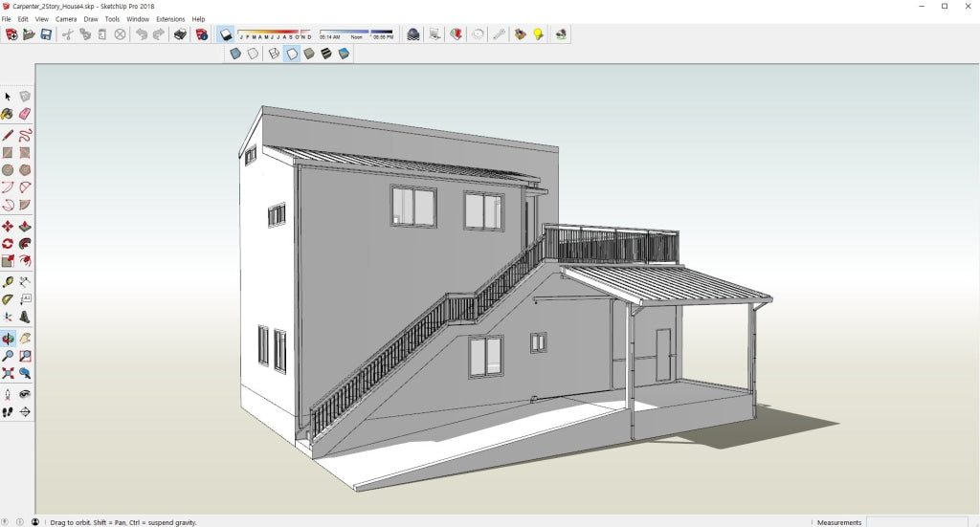This screenshot has height=527, width=980.
Task: Select the Offset tool
Action: click(25, 261)
